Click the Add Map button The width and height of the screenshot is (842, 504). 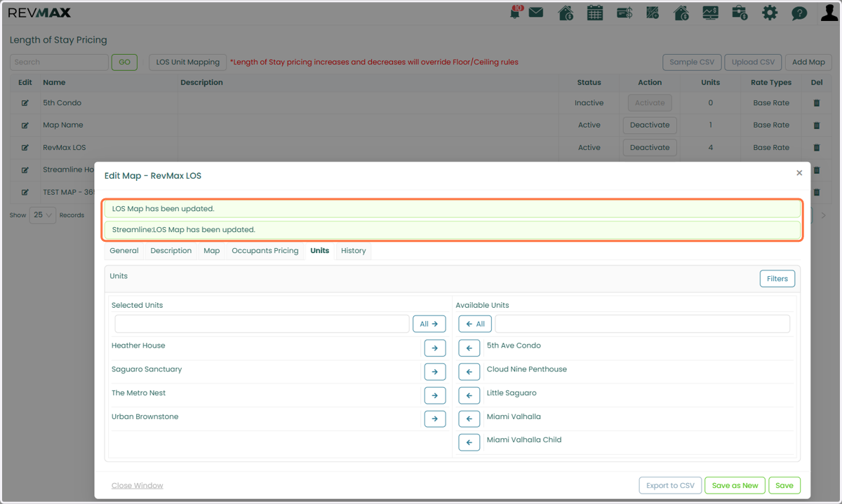pos(808,62)
